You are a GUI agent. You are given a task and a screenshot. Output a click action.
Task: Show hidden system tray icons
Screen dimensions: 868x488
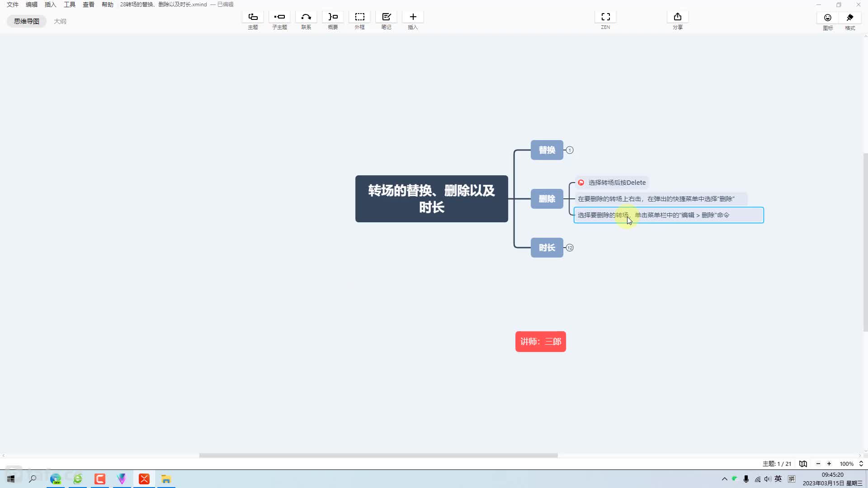click(x=725, y=479)
